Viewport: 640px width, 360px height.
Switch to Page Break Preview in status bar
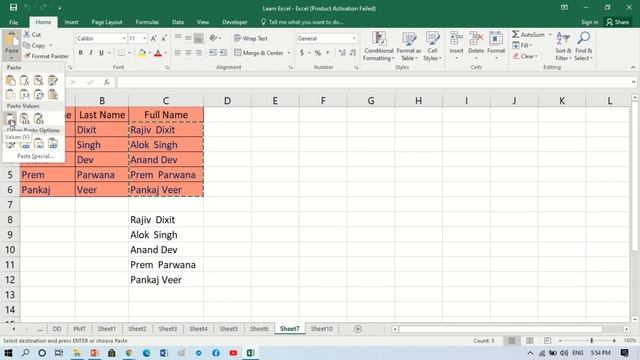pyautogui.click(x=547, y=340)
